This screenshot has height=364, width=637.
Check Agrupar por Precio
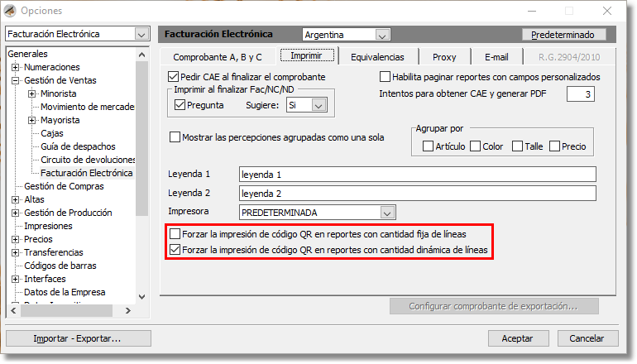pos(554,146)
